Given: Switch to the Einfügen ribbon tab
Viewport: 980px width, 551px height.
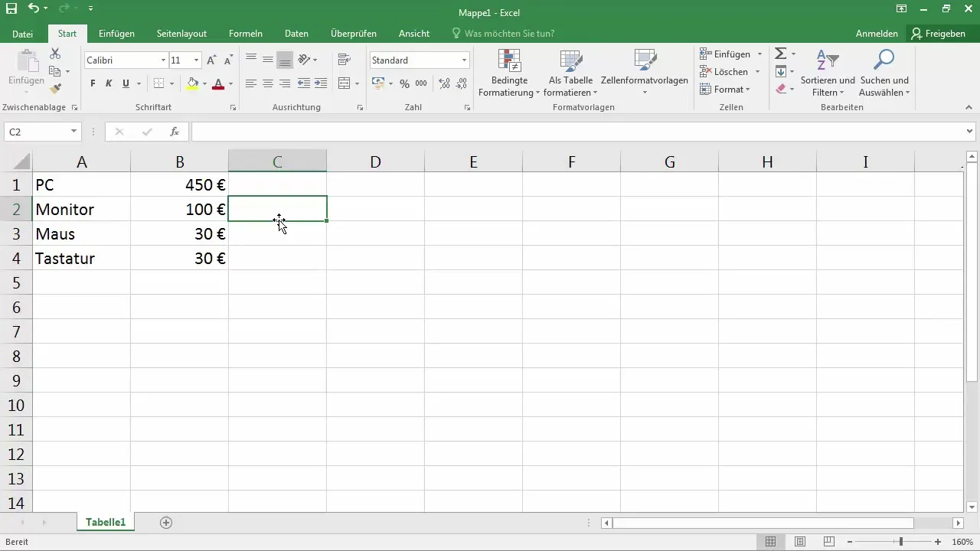Looking at the screenshot, I should (117, 34).
